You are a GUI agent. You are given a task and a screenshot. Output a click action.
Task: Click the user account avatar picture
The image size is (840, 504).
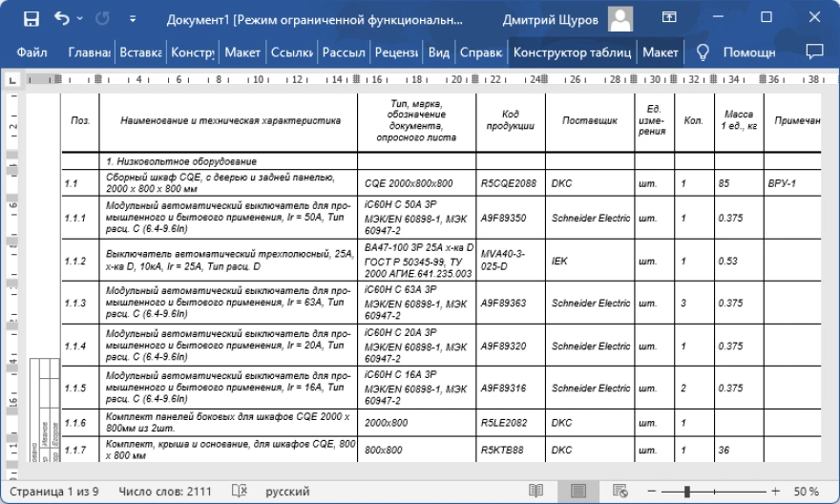[x=620, y=18]
